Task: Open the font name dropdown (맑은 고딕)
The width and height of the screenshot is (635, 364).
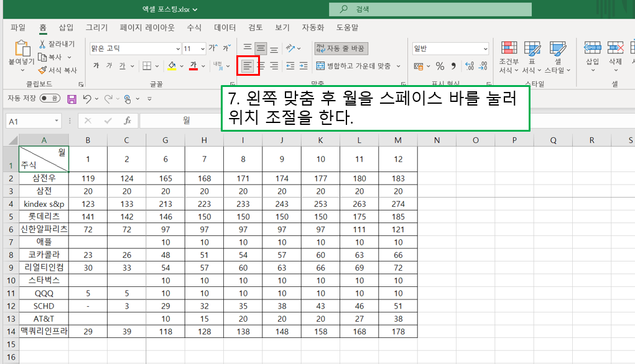Action: (178, 48)
